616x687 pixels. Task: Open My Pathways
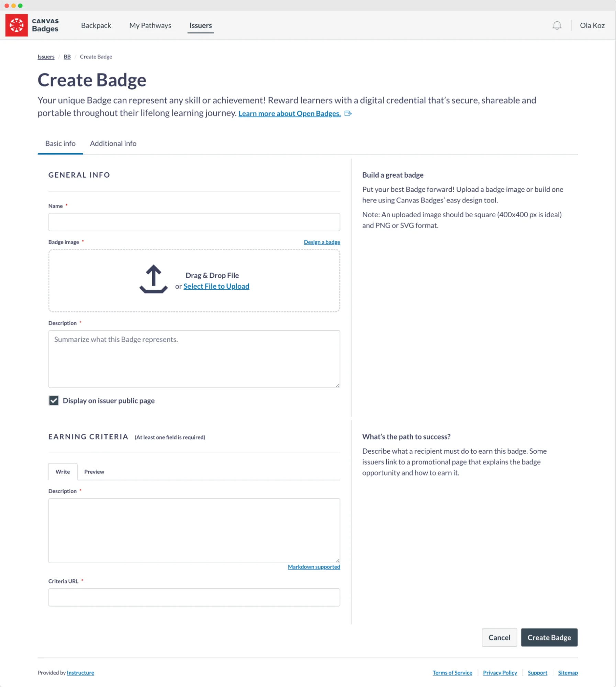click(150, 25)
